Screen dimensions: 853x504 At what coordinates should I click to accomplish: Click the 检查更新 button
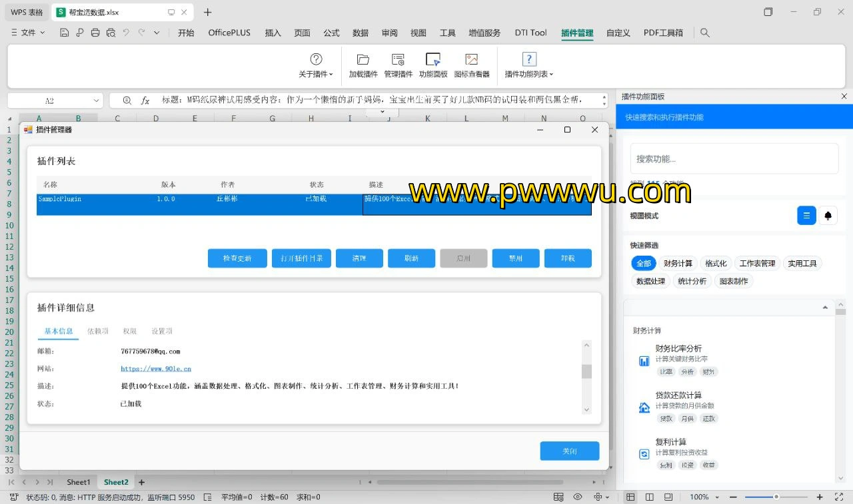[237, 258]
